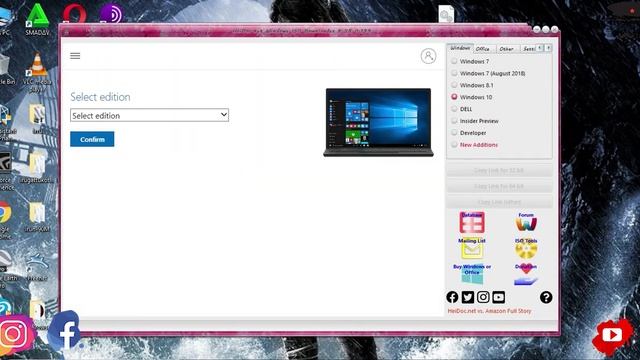
Task: Switch to the Windows tab
Action: [x=460, y=48]
